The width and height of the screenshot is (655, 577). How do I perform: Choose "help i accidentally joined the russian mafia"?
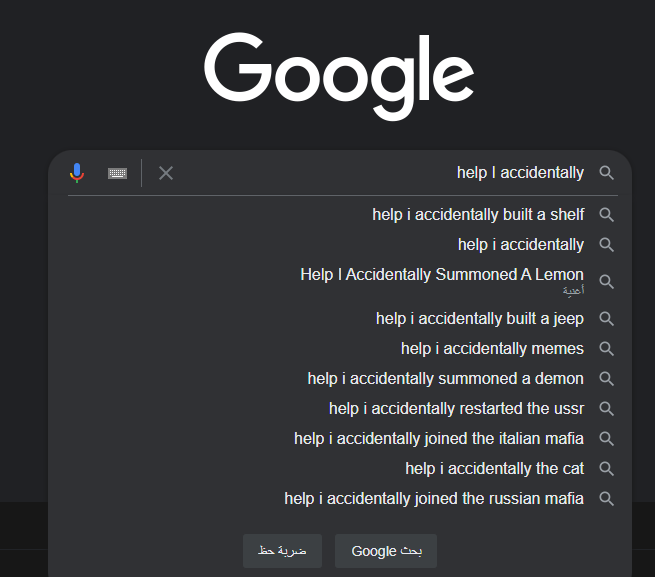434,499
